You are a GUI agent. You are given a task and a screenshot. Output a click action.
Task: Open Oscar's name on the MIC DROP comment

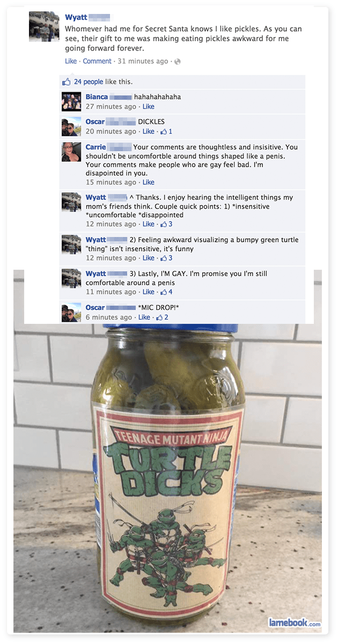point(95,307)
